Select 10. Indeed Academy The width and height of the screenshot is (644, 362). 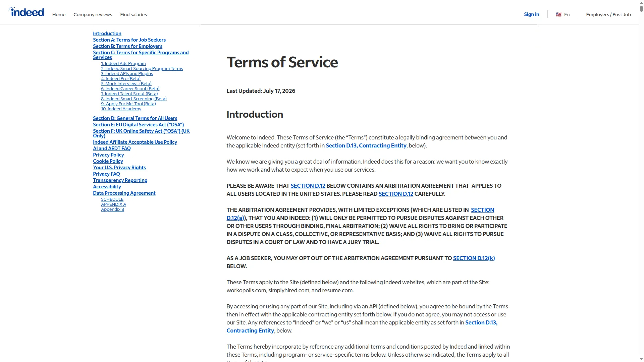121,109
